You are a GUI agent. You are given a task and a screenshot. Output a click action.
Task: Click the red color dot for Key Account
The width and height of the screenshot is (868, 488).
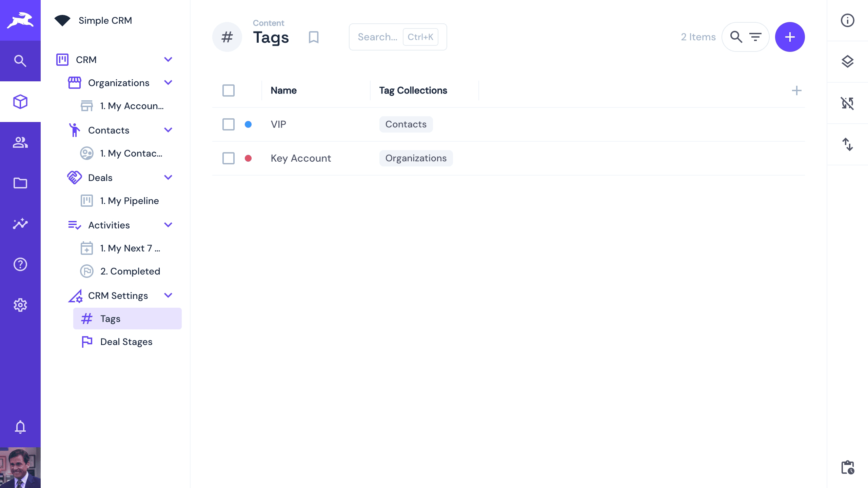click(x=248, y=158)
